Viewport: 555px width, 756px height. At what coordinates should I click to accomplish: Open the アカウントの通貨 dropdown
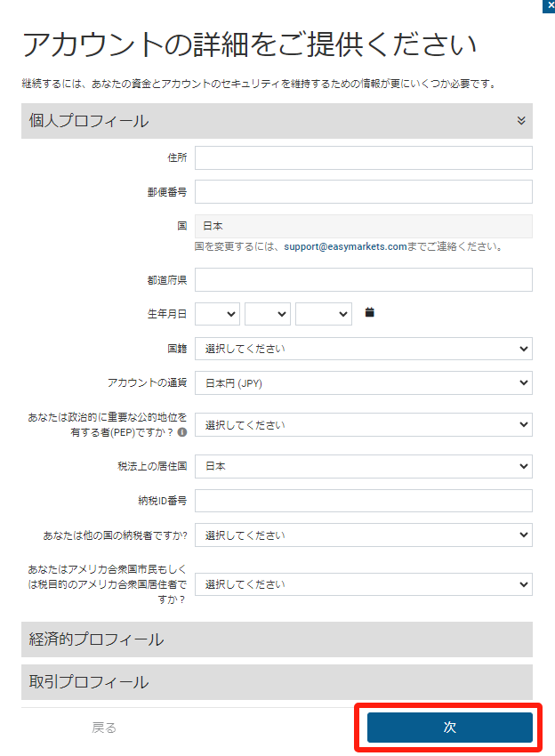click(364, 382)
